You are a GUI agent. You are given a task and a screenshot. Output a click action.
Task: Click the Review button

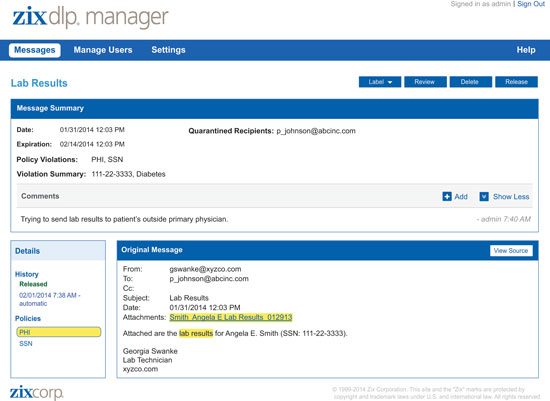[x=425, y=82]
